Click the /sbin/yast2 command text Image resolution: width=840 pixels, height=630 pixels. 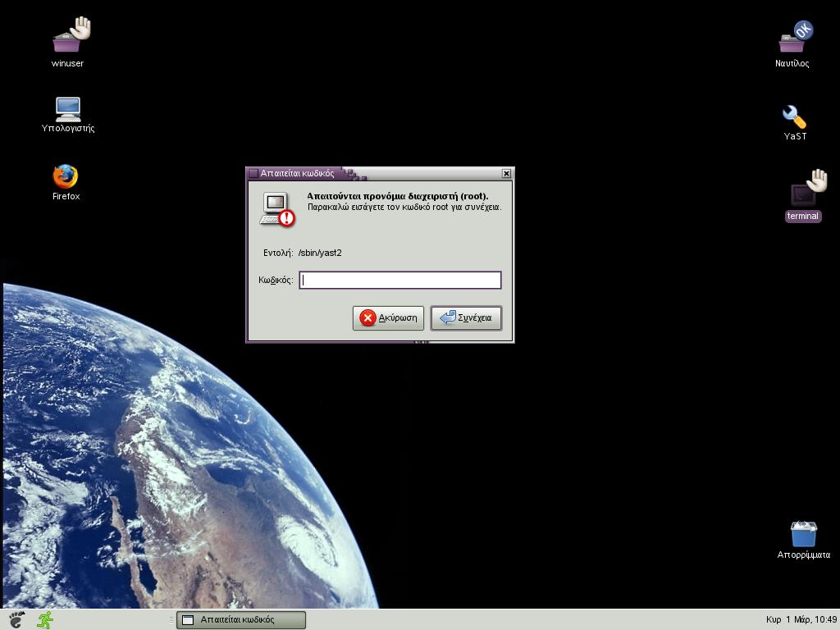click(320, 253)
